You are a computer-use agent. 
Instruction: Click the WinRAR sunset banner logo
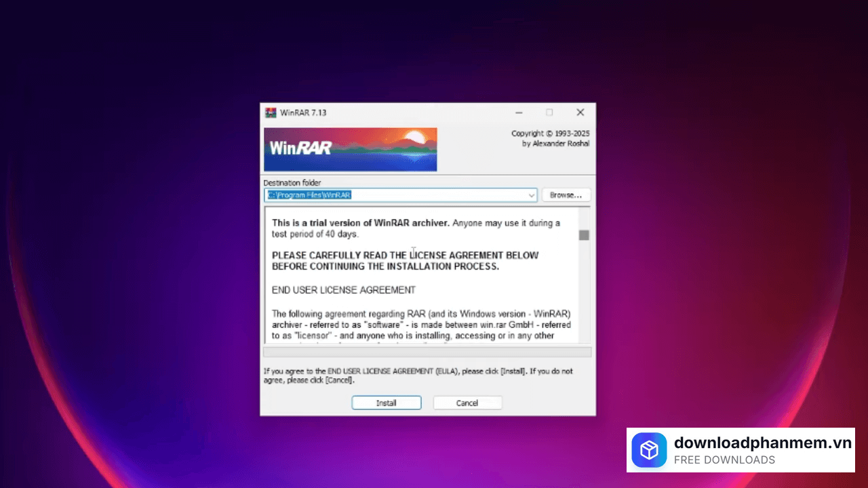click(x=350, y=149)
